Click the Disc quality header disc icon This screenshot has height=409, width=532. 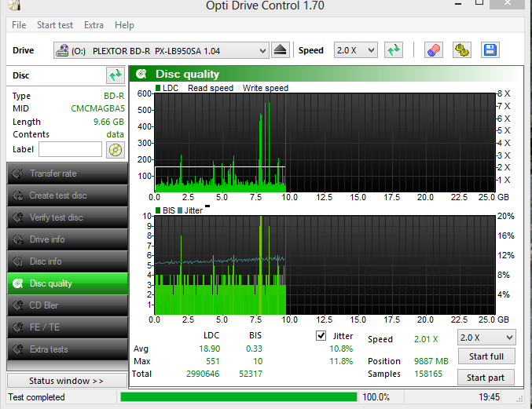coord(141,74)
